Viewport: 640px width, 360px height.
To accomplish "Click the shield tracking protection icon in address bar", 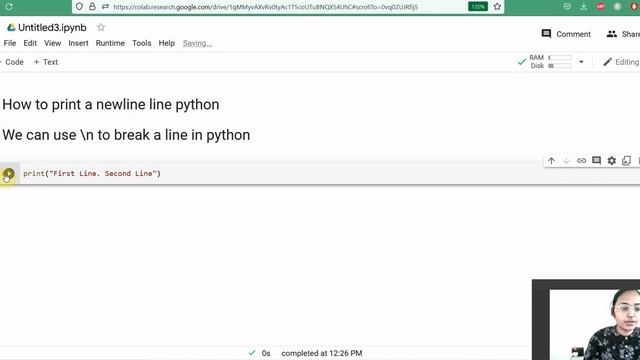I will point(79,7).
